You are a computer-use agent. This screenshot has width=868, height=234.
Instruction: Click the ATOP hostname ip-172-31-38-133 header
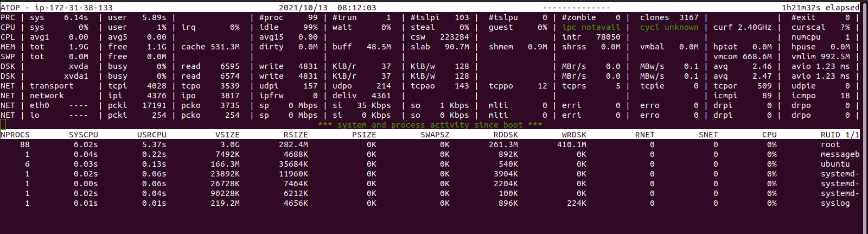tap(56, 8)
